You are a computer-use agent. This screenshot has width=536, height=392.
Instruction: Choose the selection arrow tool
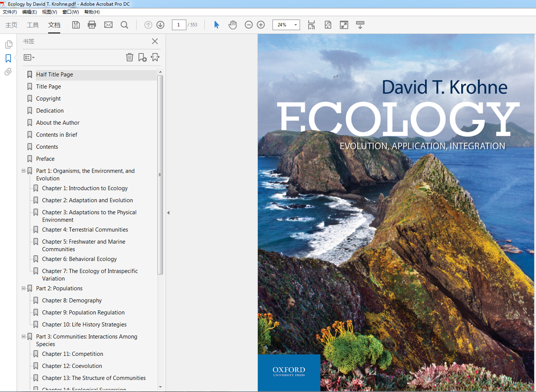pos(216,25)
